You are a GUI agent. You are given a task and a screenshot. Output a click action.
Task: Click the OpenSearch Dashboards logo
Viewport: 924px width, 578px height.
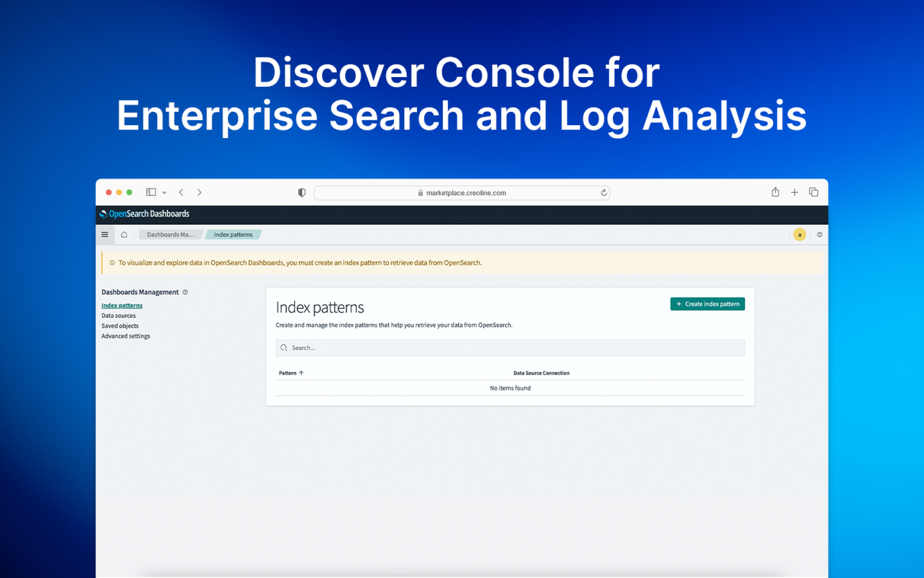click(144, 214)
